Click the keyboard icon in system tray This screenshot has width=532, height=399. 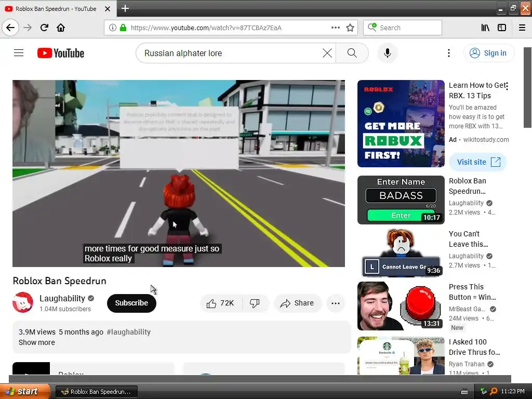coord(464,392)
